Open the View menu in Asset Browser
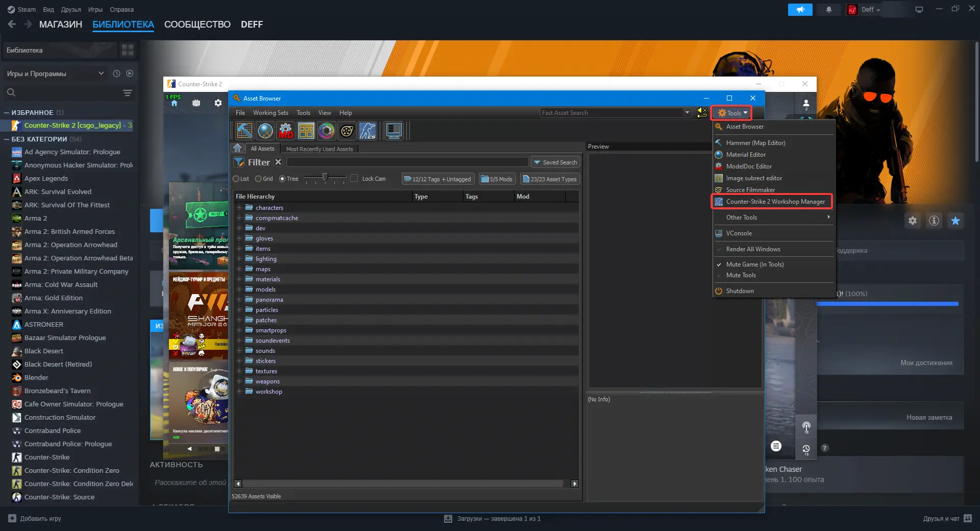 [x=325, y=113]
